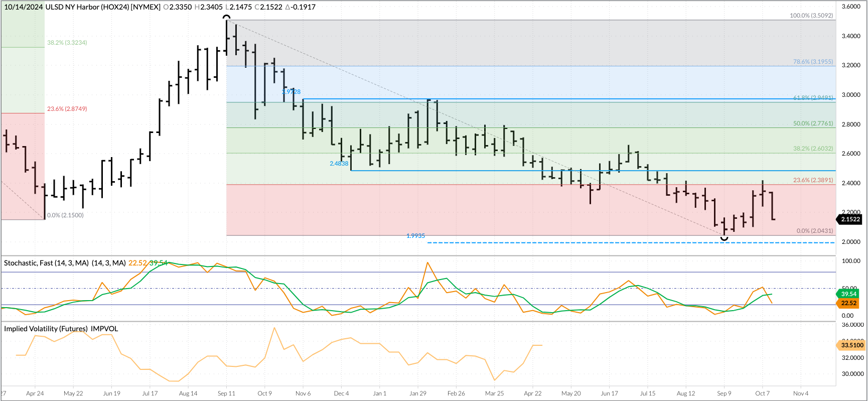Click the 50.0% (2.7761) retracement label
Image resolution: width=868 pixels, height=401 pixels.
[813, 123]
